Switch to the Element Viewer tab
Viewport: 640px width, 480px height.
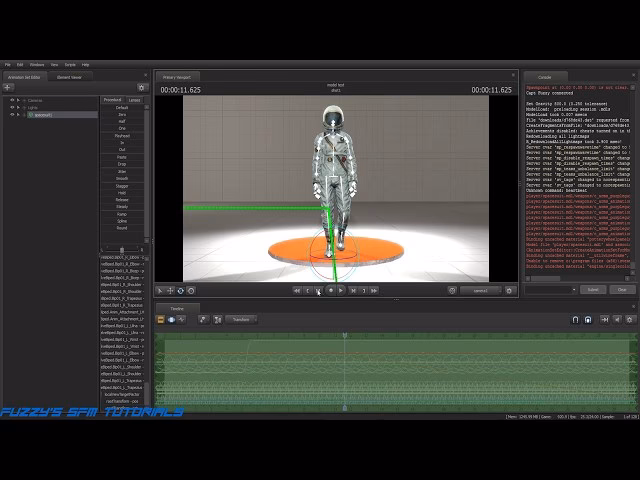(x=69, y=77)
